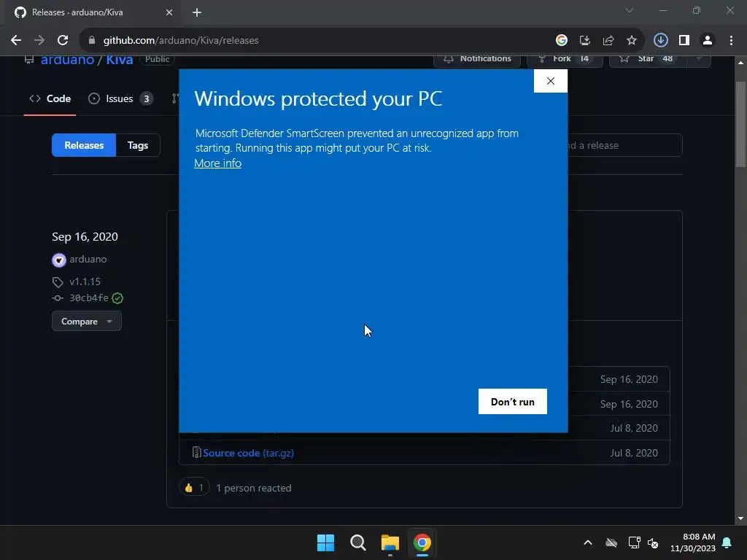Click the page vertical scrollbar thumb
This screenshot has height=560, width=747.
tap(740, 124)
